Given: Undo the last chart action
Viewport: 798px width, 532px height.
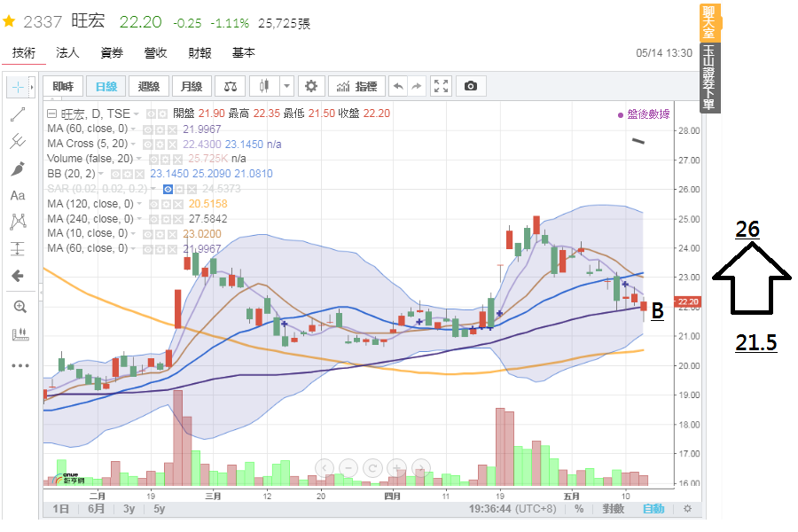Looking at the screenshot, I should click(398, 86).
